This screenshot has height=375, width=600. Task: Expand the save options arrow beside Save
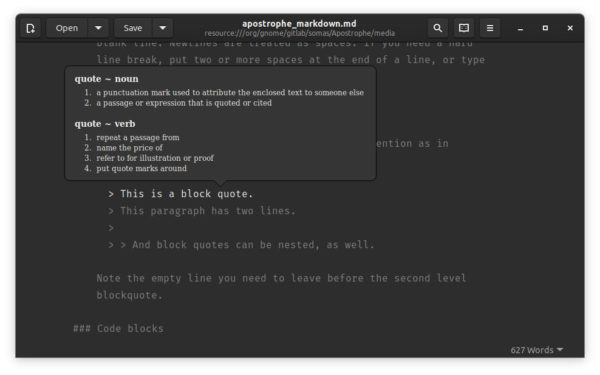163,28
